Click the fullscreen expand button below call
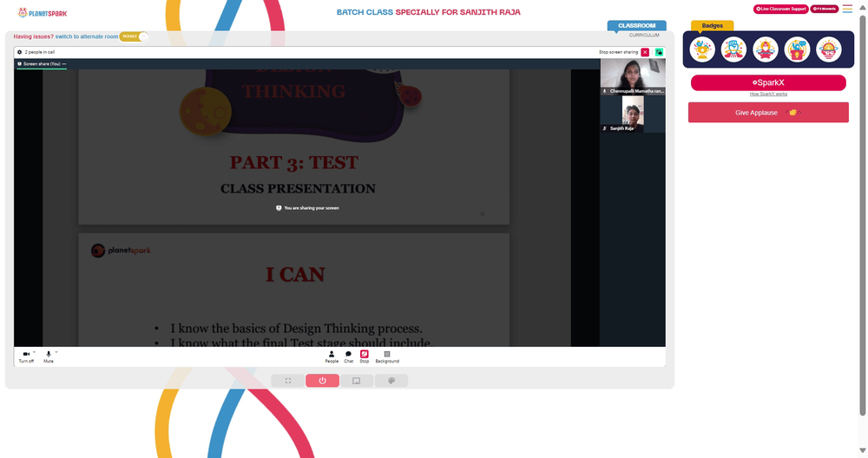868x458 pixels. (288, 381)
